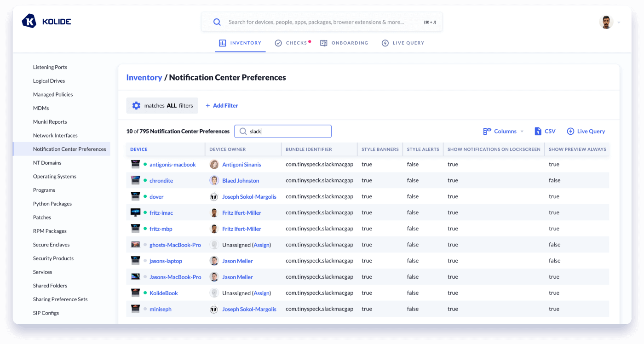Open the user profile avatar menu

606,22
